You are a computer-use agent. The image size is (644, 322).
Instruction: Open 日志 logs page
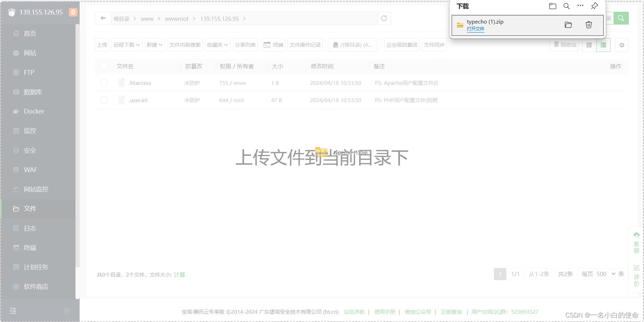click(x=30, y=228)
